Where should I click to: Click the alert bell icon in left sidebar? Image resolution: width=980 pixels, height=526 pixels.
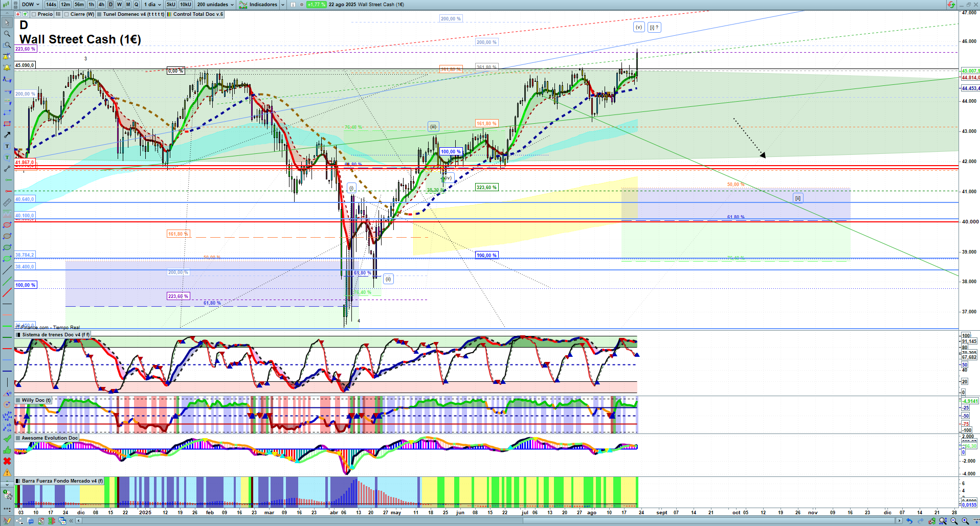point(7,67)
